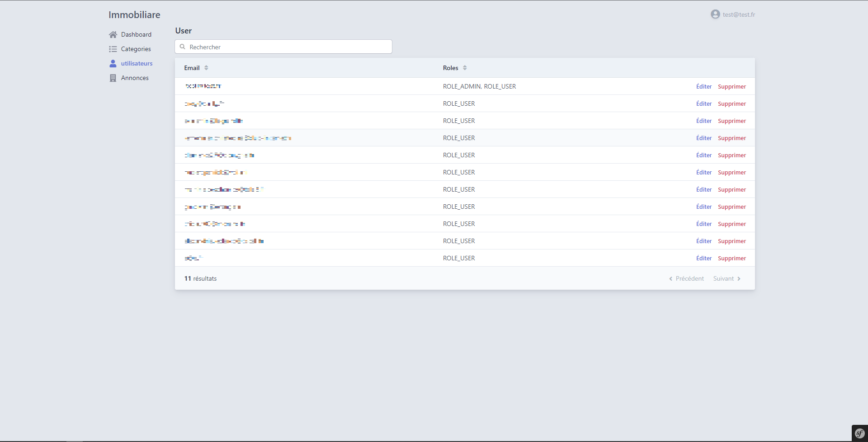868x442 pixels.
Task: Click the Immobiliare site title
Action: [x=134, y=15]
